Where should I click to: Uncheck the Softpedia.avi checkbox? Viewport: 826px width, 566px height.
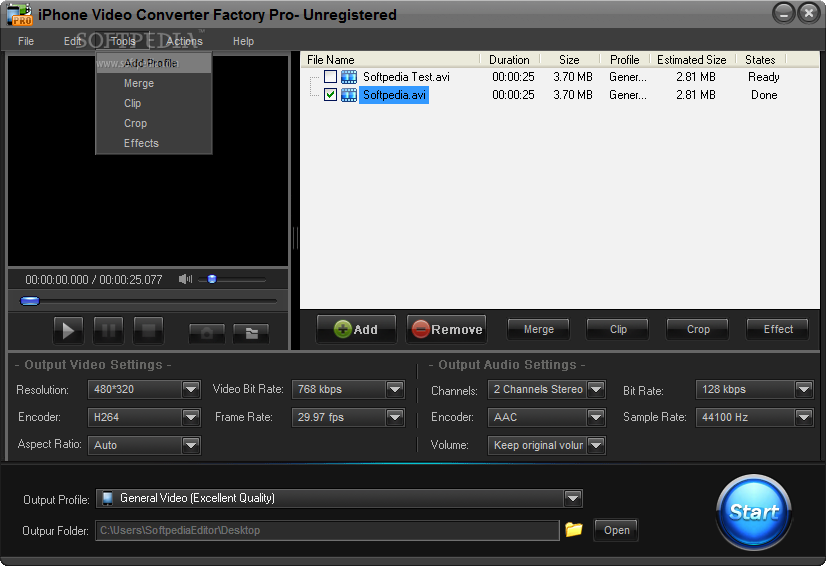330,95
